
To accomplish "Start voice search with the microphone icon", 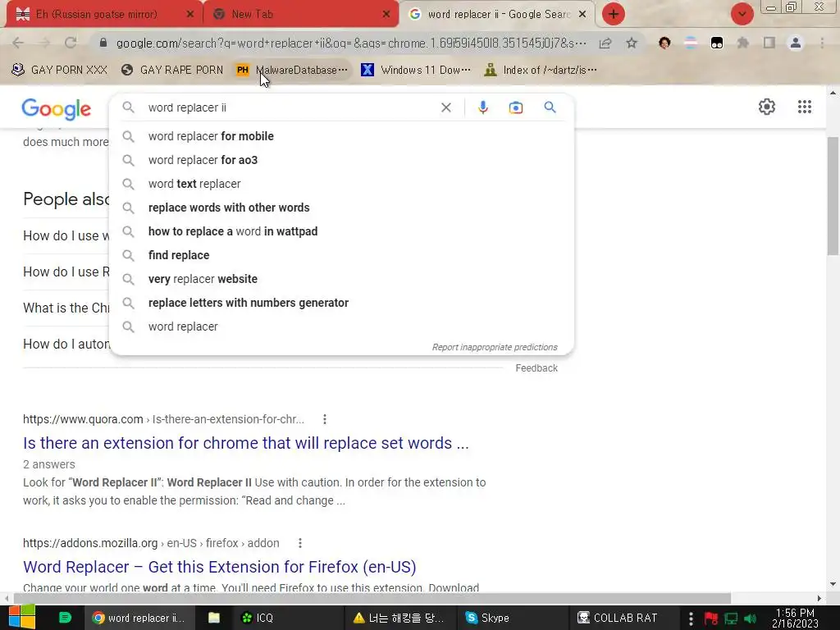I will pyautogui.click(x=482, y=107).
